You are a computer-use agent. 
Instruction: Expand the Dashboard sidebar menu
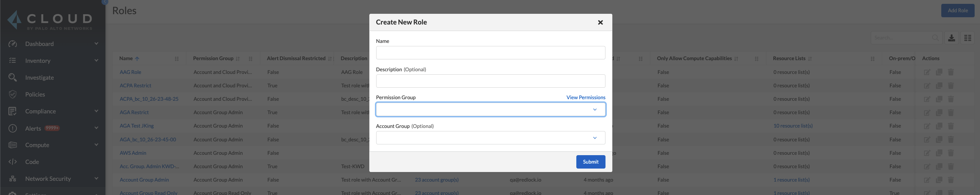coord(96,44)
